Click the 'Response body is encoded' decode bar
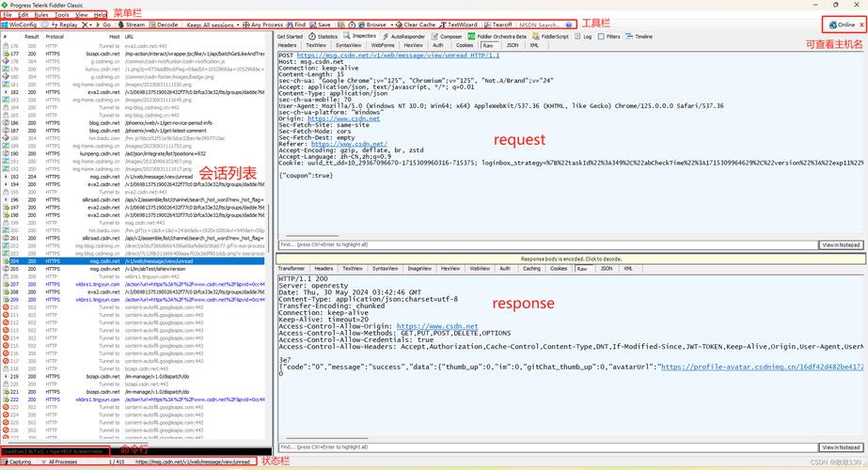 [571, 259]
